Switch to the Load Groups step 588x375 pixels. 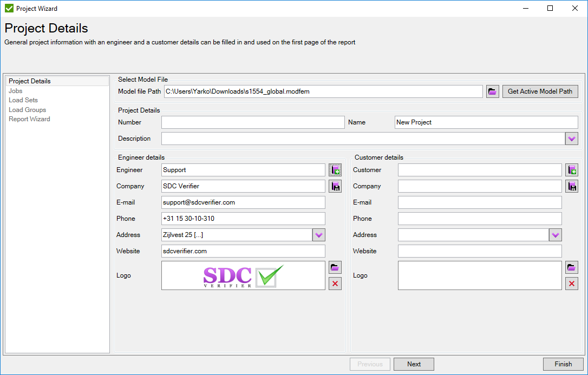pos(28,110)
